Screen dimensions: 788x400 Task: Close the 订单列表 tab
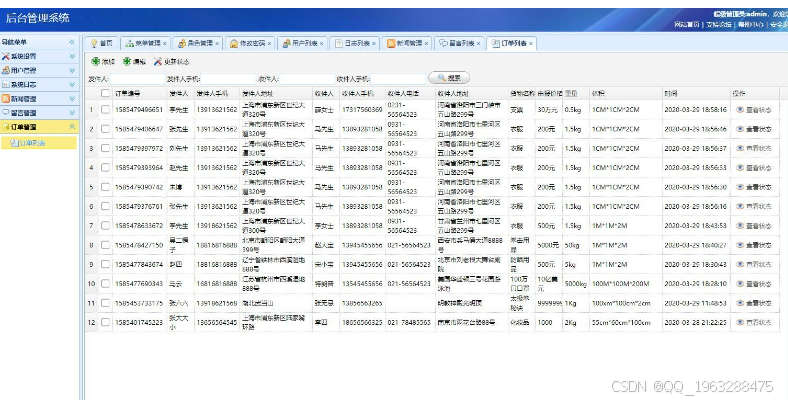point(531,44)
